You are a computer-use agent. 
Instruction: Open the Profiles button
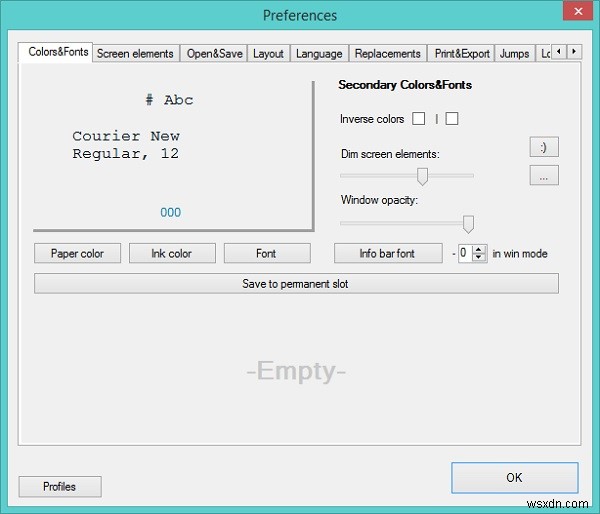[60, 486]
